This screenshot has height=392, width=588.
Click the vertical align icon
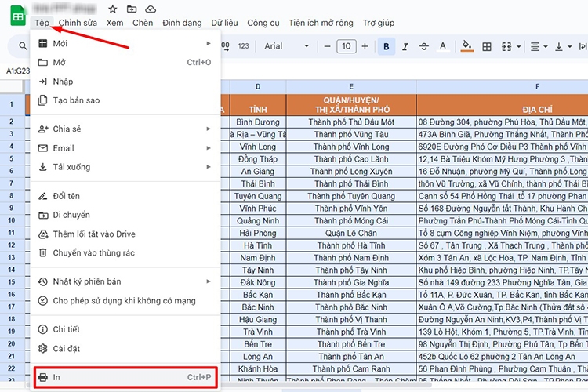click(559, 46)
